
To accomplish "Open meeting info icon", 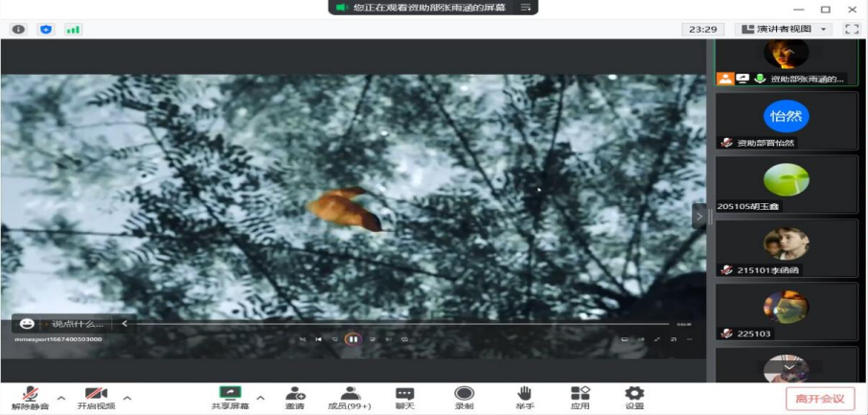I will [x=18, y=30].
